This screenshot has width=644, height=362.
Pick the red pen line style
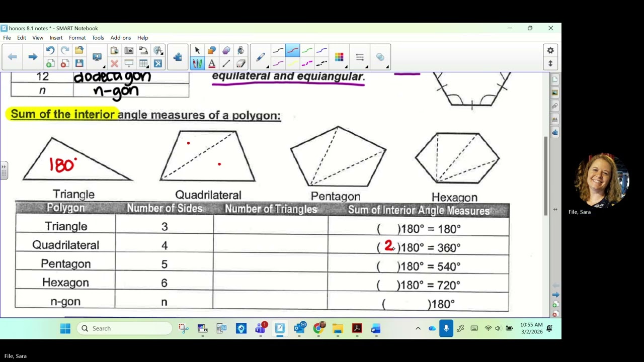click(292, 50)
